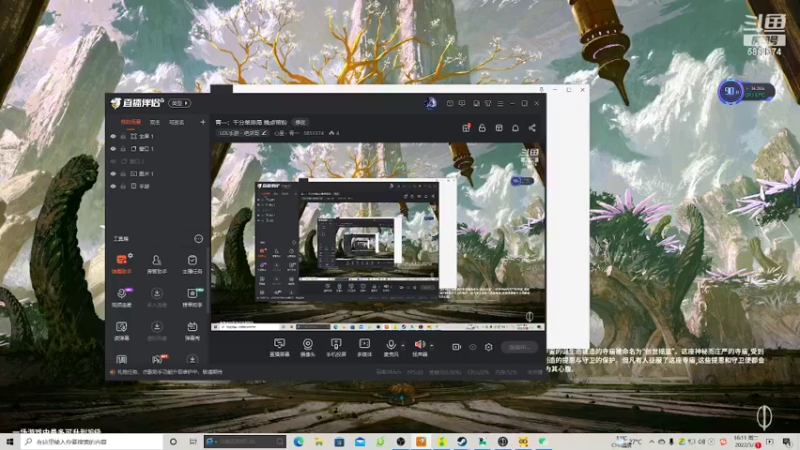Switch to the orange active scene tab
This screenshot has height=450, width=800.
[131, 122]
